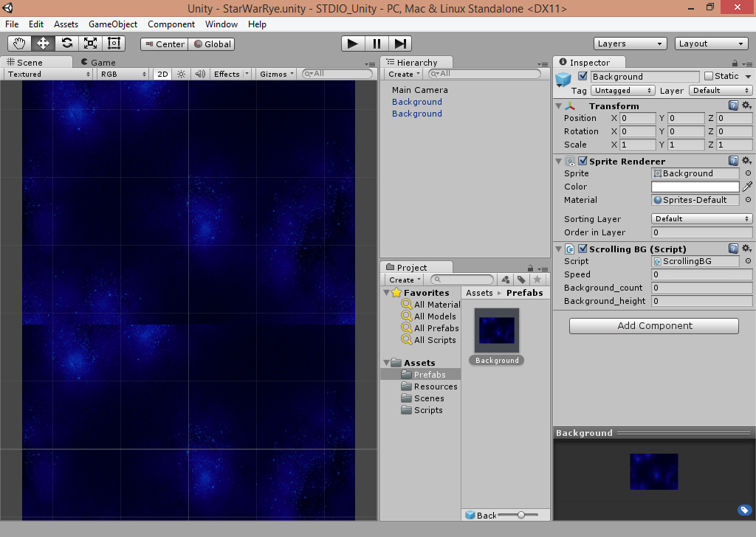
Task: Open Static flags dropdown arrow
Action: [748, 77]
